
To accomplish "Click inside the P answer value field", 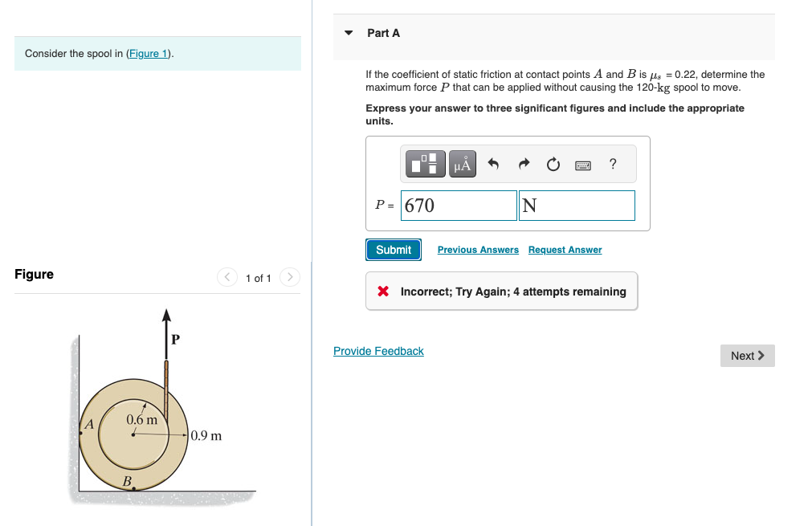I will tap(458, 205).
